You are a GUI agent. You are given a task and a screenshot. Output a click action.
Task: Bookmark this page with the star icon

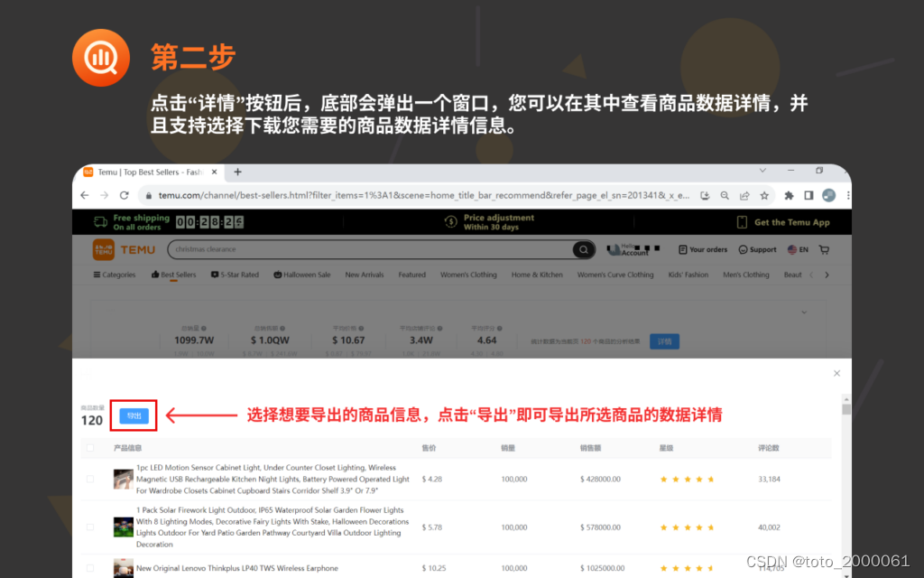(x=764, y=196)
